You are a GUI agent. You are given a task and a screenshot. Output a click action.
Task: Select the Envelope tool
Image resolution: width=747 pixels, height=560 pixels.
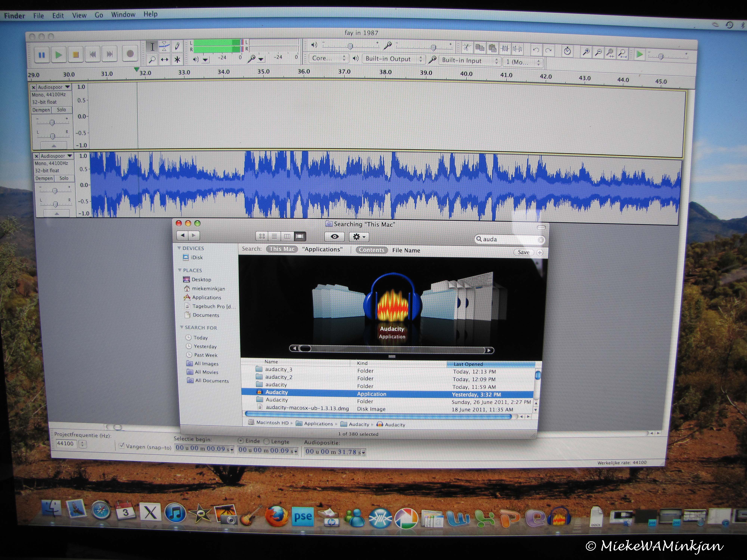[165, 46]
